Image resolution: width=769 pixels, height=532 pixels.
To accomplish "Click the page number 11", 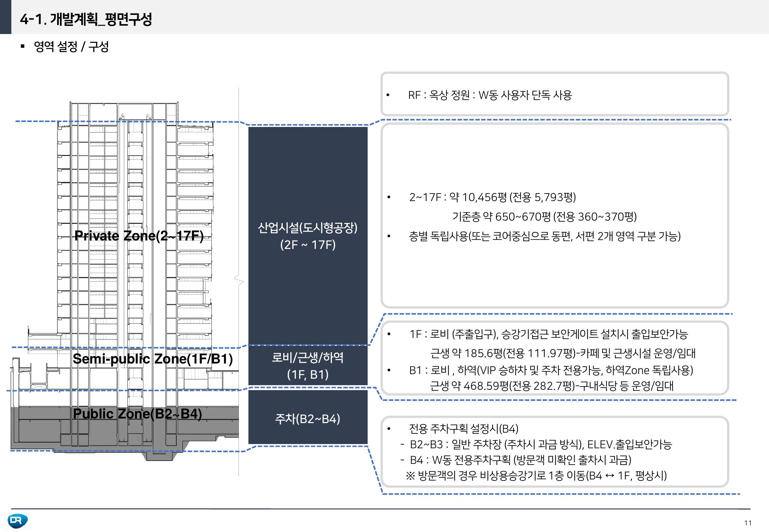I will click(x=748, y=523).
